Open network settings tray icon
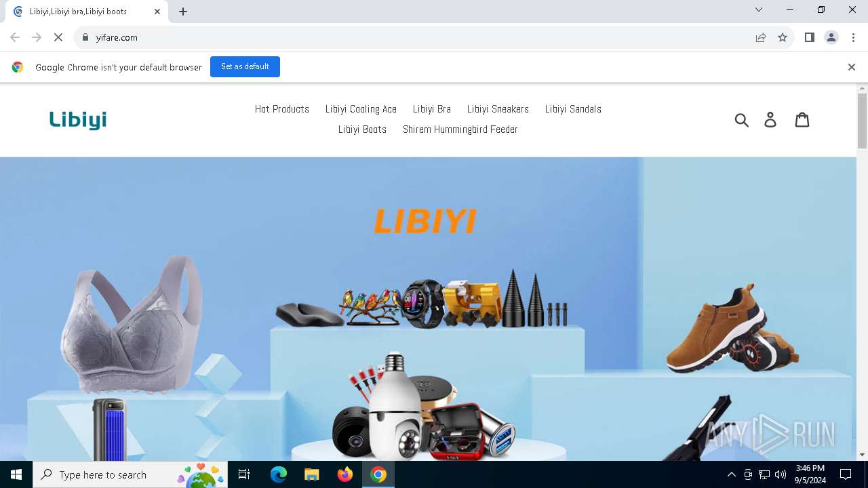 [764, 474]
